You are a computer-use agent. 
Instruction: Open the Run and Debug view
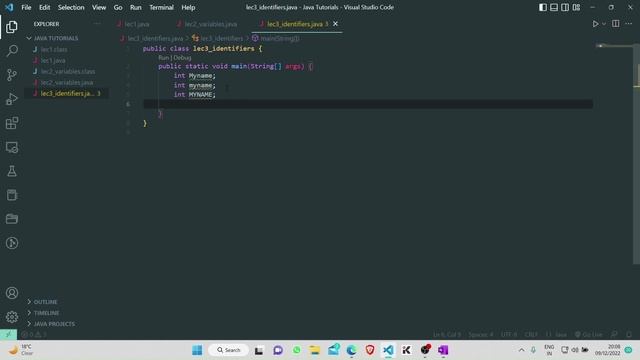12,99
